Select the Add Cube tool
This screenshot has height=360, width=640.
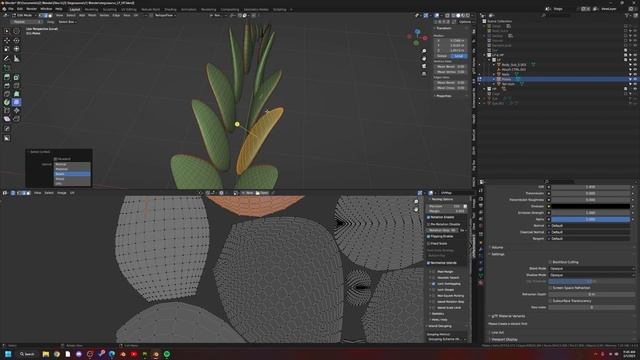click(7, 68)
